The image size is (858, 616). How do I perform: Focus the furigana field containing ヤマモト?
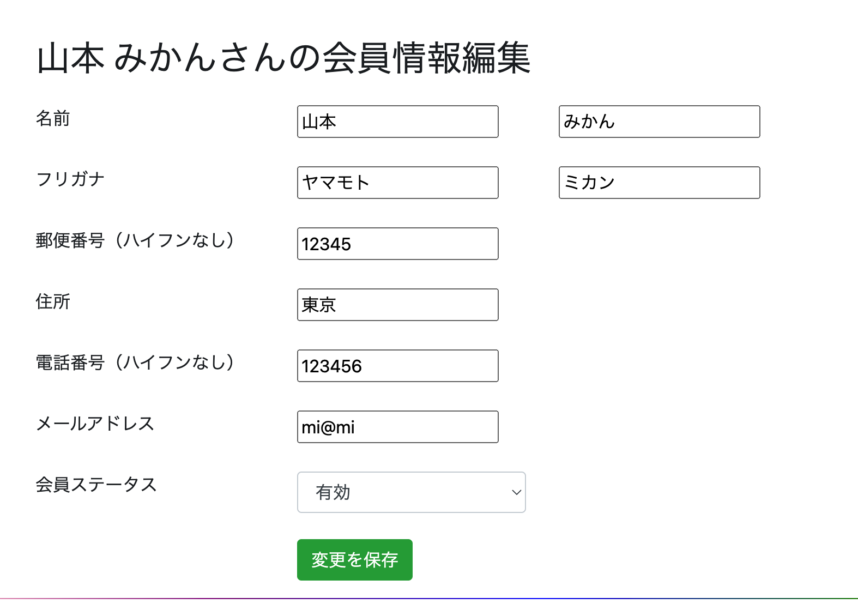click(x=397, y=183)
